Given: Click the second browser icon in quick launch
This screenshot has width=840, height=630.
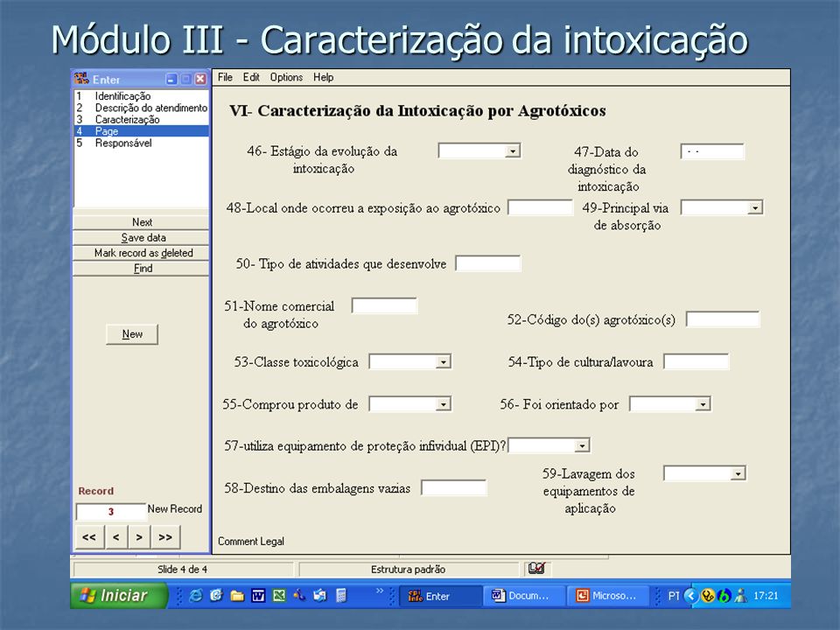Looking at the screenshot, I should 216,595.
